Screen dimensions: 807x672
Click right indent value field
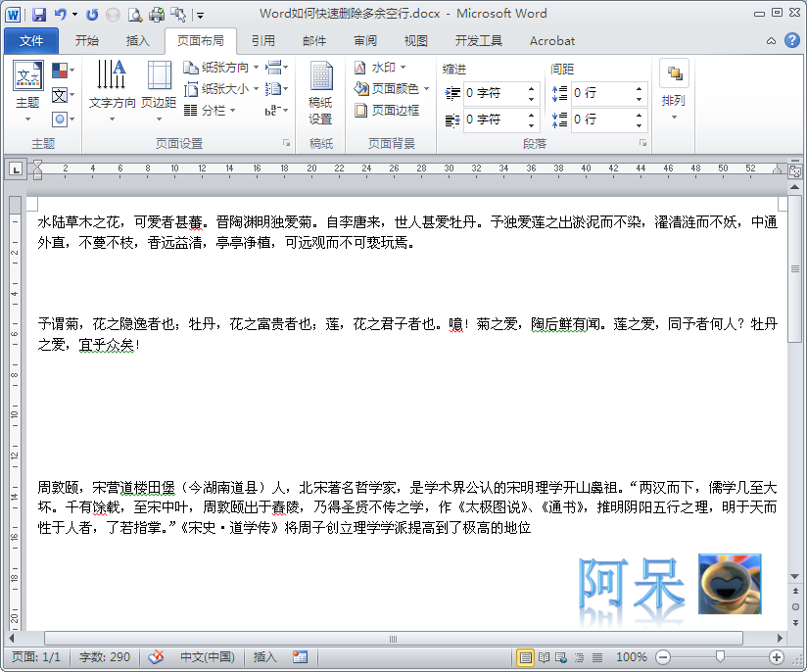(x=495, y=120)
